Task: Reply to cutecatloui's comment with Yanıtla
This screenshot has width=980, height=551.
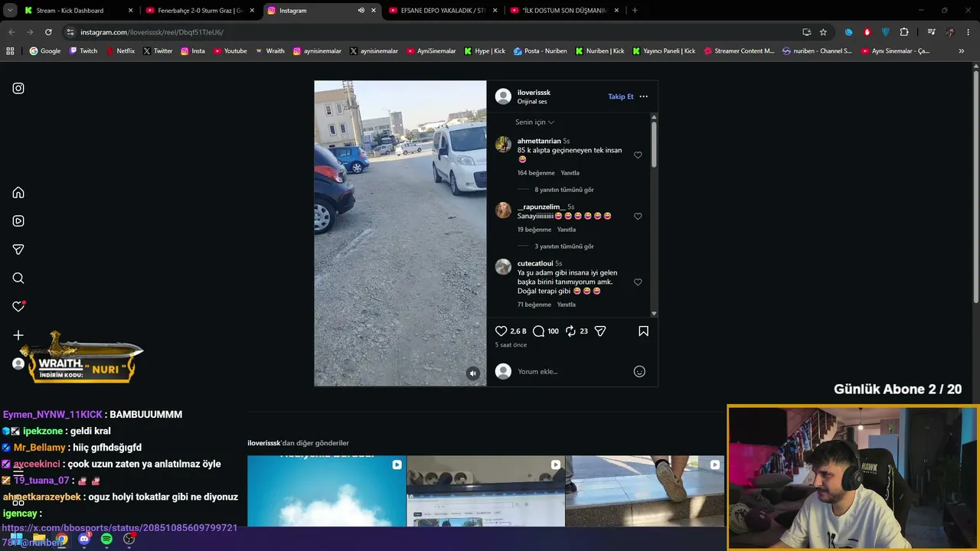Action: [566, 305]
